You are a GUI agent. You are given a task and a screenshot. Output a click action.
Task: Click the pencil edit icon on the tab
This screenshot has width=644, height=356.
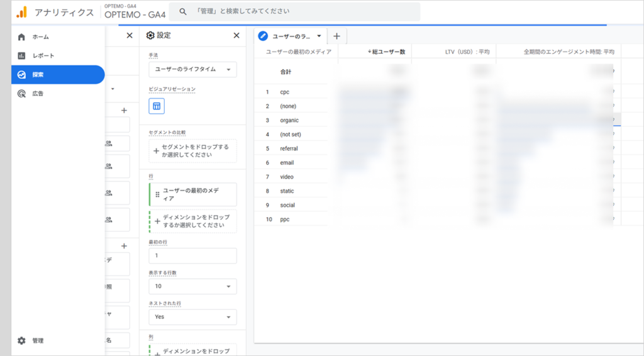[x=263, y=36]
